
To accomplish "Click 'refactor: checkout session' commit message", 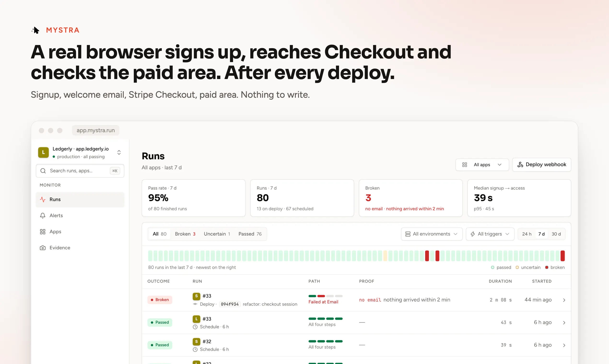I will [x=270, y=304].
